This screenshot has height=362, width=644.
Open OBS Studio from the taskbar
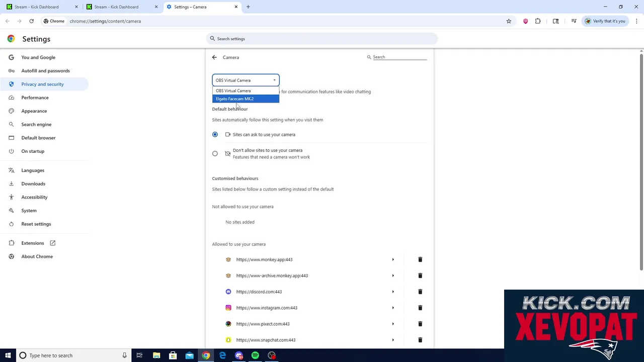pos(272,355)
